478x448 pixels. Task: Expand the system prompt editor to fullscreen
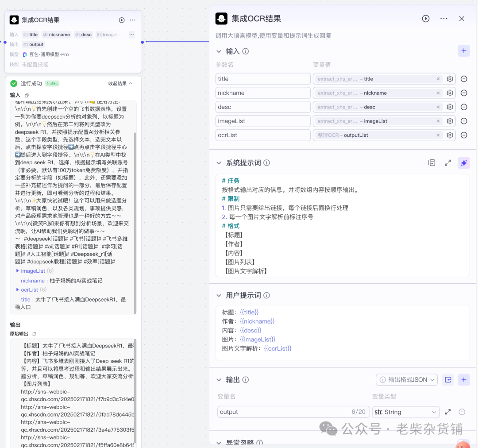pyautogui.click(x=447, y=163)
